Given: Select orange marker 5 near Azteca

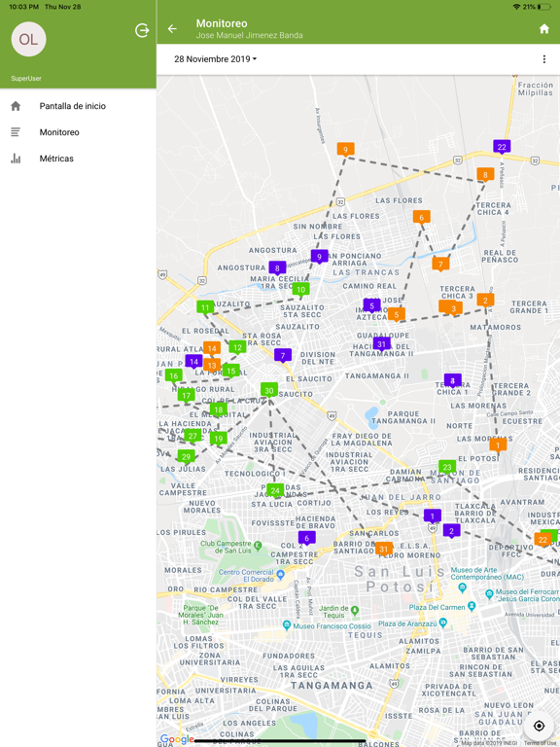Looking at the screenshot, I should point(397,315).
